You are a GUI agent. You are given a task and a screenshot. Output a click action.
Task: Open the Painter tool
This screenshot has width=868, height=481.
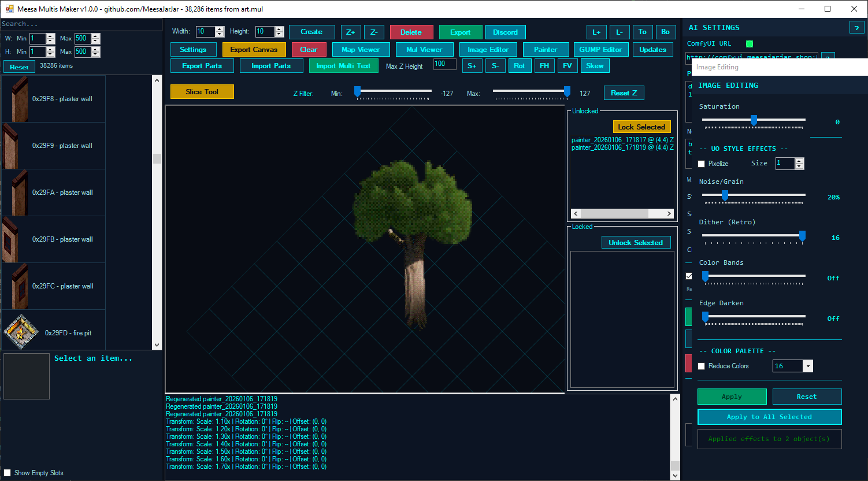pyautogui.click(x=546, y=50)
